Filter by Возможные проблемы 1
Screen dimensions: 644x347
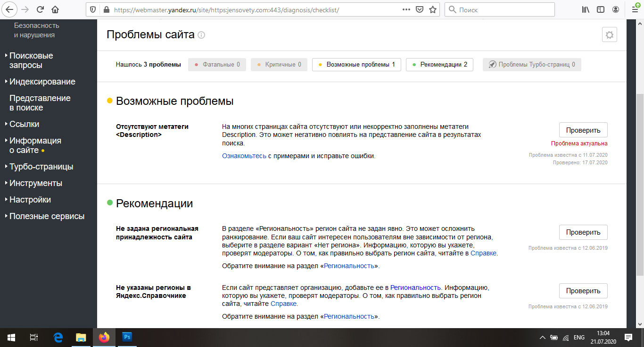point(356,65)
